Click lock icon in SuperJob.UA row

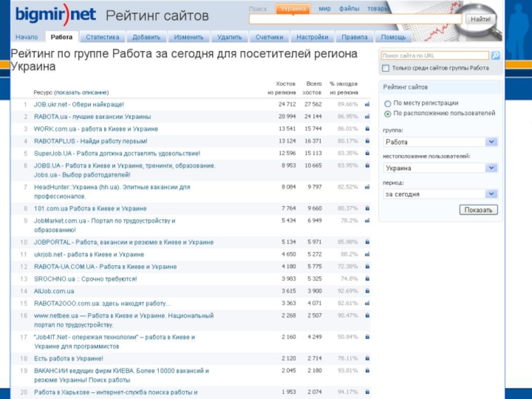click(x=367, y=154)
